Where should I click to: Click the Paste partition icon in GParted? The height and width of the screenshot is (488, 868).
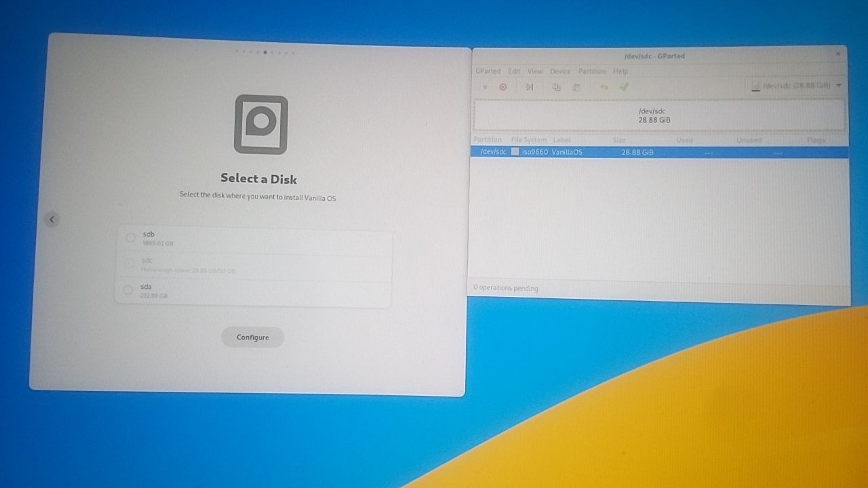(x=576, y=87)
